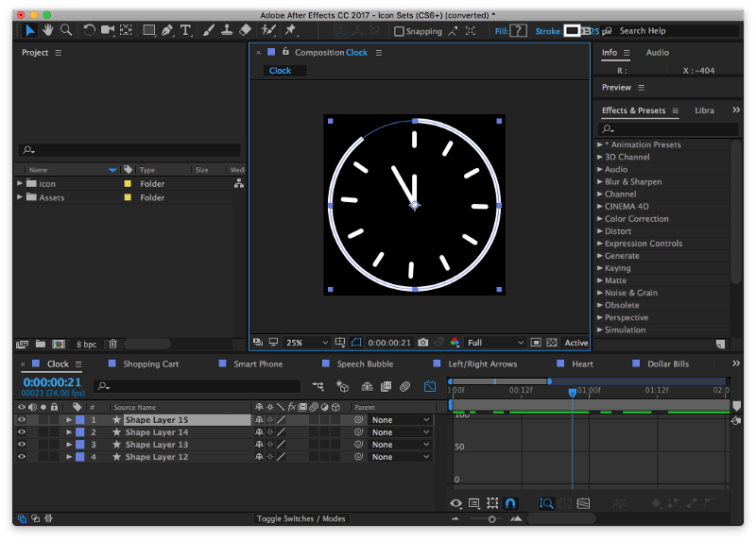Open the composition mini-flowchart icon
This screenshot has height=541, width=756.
pos(318,386)
